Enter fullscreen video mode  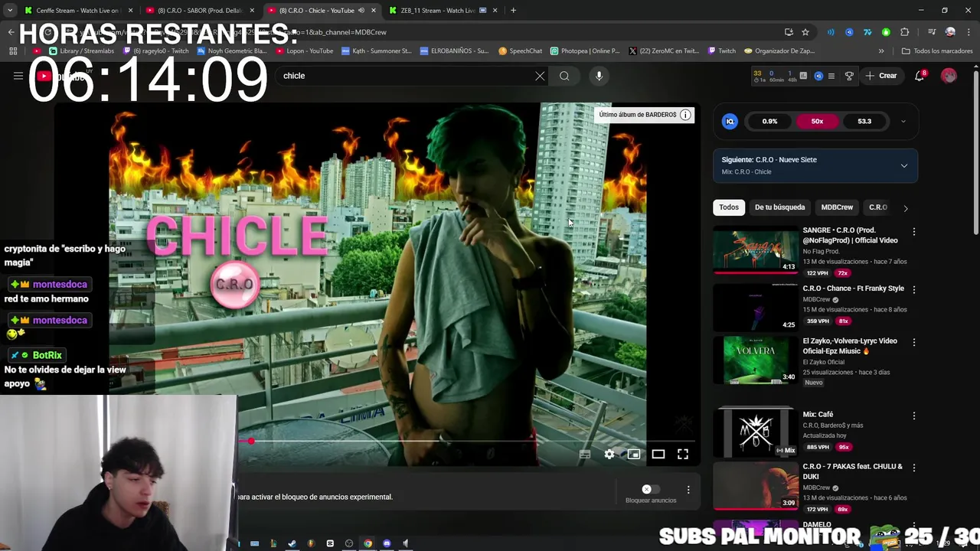click(x=682, y=455)
